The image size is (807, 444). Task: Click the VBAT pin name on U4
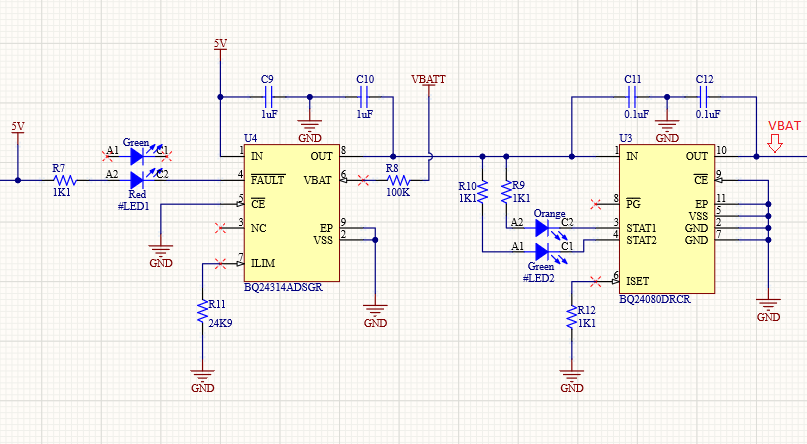click(x=318, y=180)
